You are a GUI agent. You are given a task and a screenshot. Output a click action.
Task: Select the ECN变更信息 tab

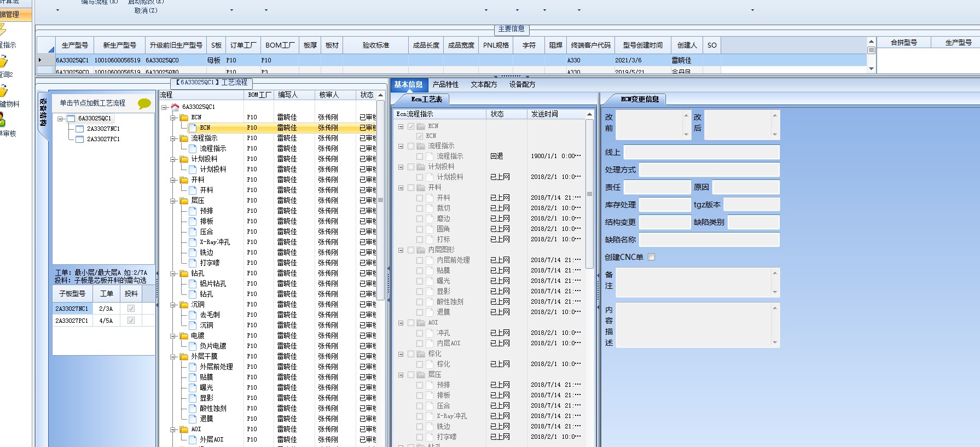640,99
